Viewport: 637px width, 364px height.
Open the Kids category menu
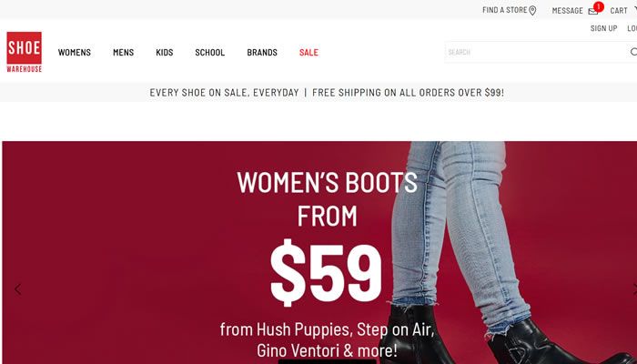(165, 53)
